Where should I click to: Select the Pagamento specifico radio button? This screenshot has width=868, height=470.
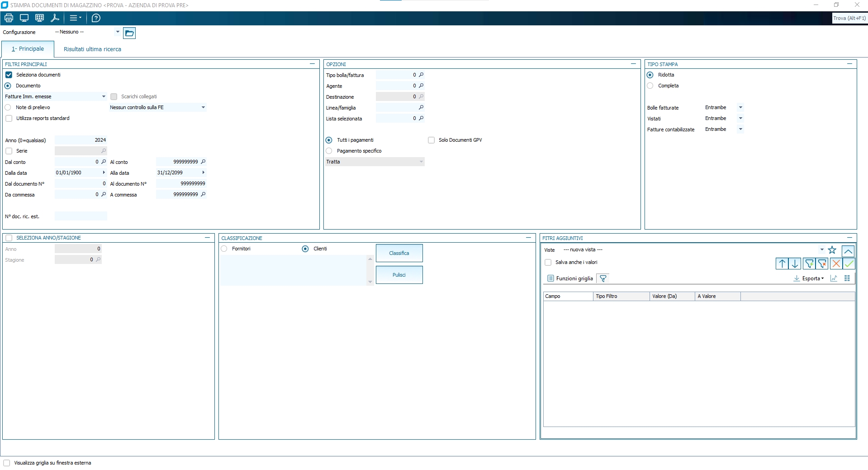point(329,151)
